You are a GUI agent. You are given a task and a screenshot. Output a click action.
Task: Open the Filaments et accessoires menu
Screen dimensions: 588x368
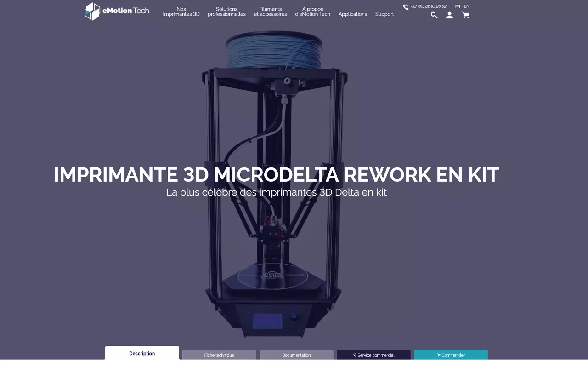(270, 11)
